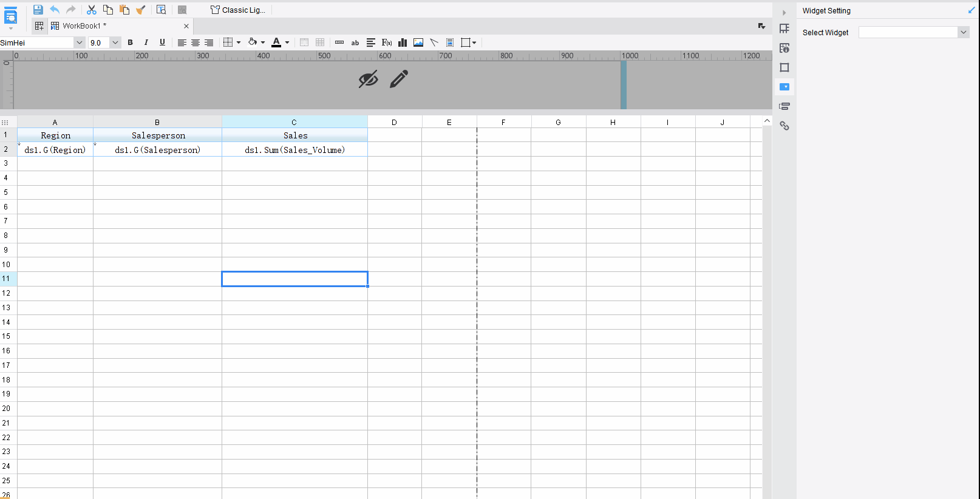The width and height of the screenshot is (980, 499).
Task: Click the blue arrow beside Widget Setting title
Action: click(x=971, y=10)
